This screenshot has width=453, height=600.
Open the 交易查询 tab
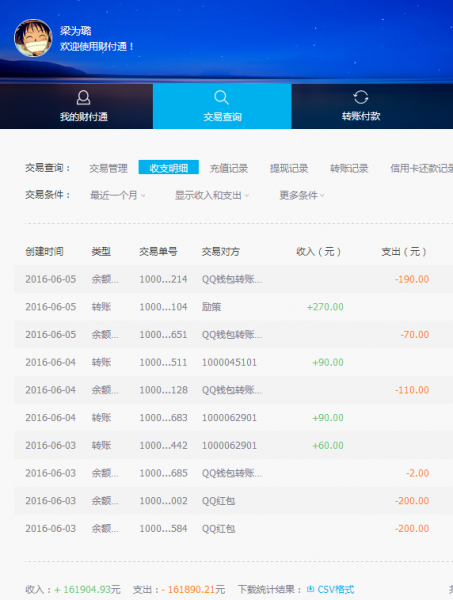(222, 106)
